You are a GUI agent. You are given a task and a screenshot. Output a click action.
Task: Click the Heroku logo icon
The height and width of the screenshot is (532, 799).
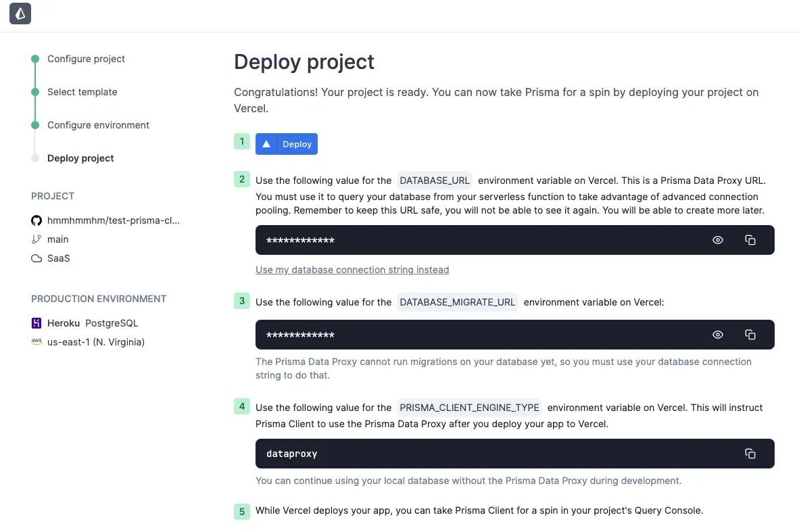[37, 323]
